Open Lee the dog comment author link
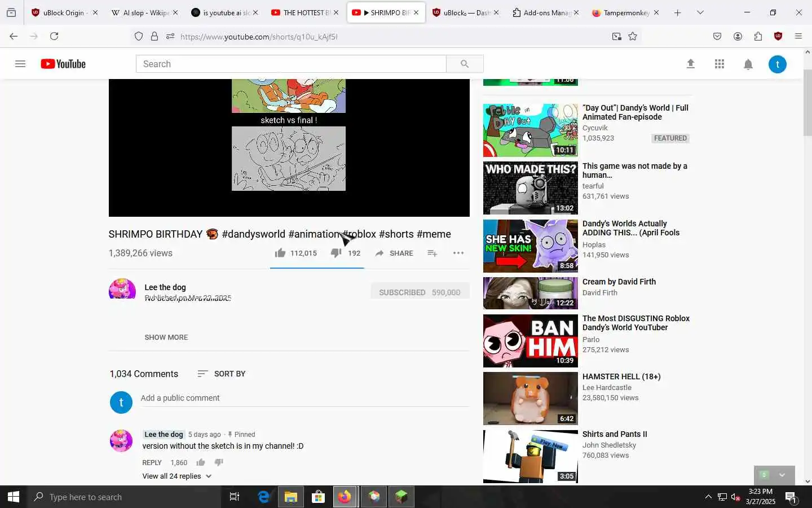 coord(164,434)
